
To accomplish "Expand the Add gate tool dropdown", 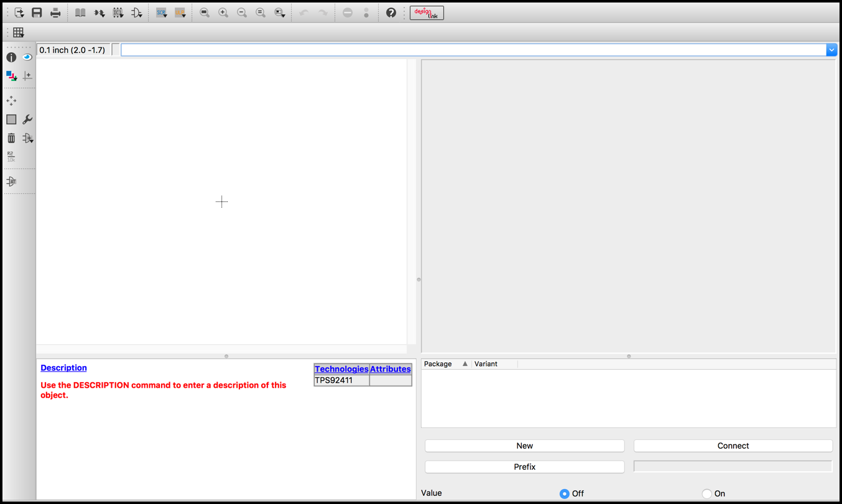I will [x=28, y=138].
